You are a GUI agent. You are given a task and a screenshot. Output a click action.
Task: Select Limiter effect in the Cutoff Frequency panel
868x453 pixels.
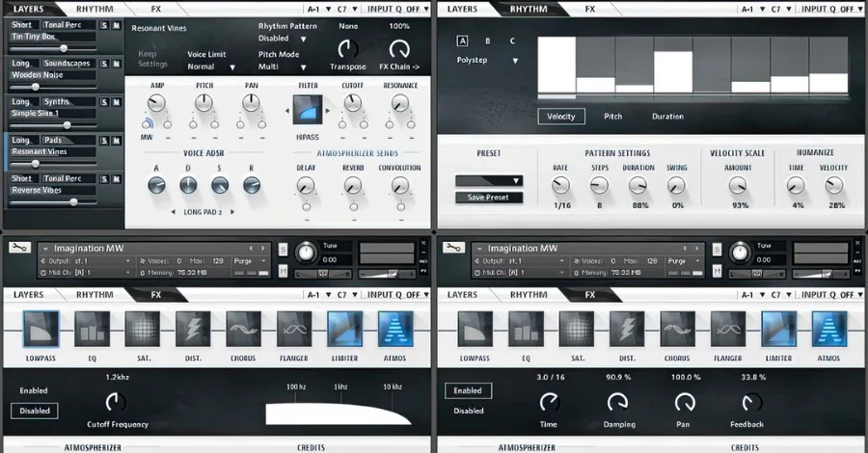(x=345, y=329)
